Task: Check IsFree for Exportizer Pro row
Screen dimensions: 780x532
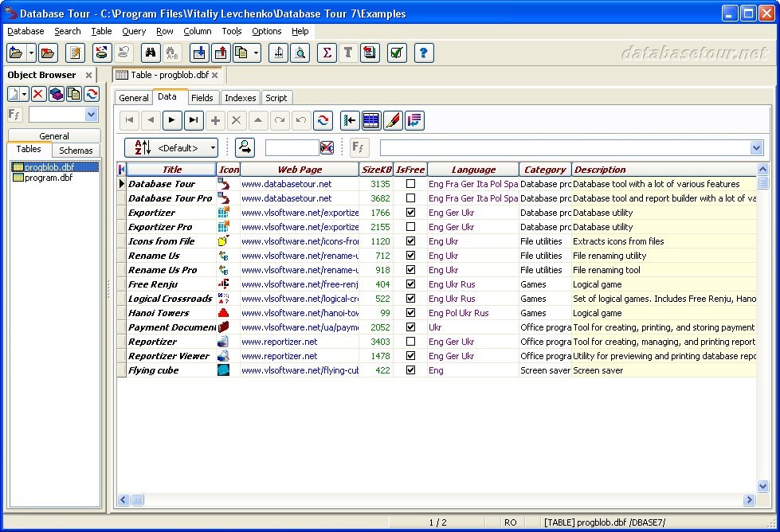Action: (410, 227)
